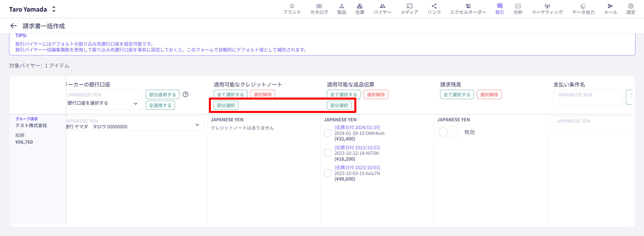
Task: Check return slip 2023-10-22-18-NITilH
Action: click(x=327, y=153)
